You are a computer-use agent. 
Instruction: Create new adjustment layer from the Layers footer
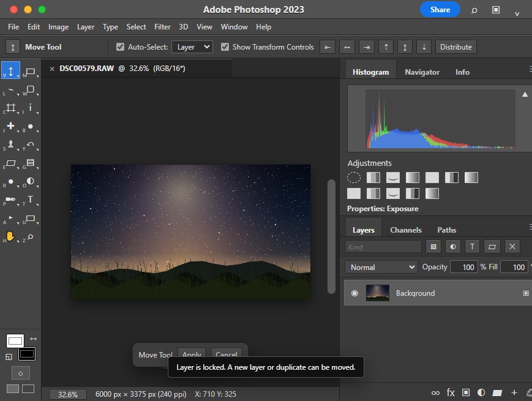coord(481,392)
